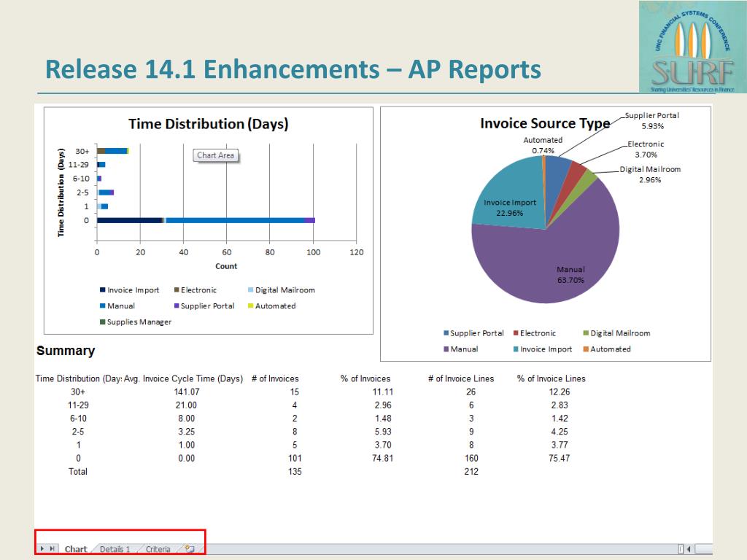Switch to the Criteria sheet tab

tap(158, 549)
